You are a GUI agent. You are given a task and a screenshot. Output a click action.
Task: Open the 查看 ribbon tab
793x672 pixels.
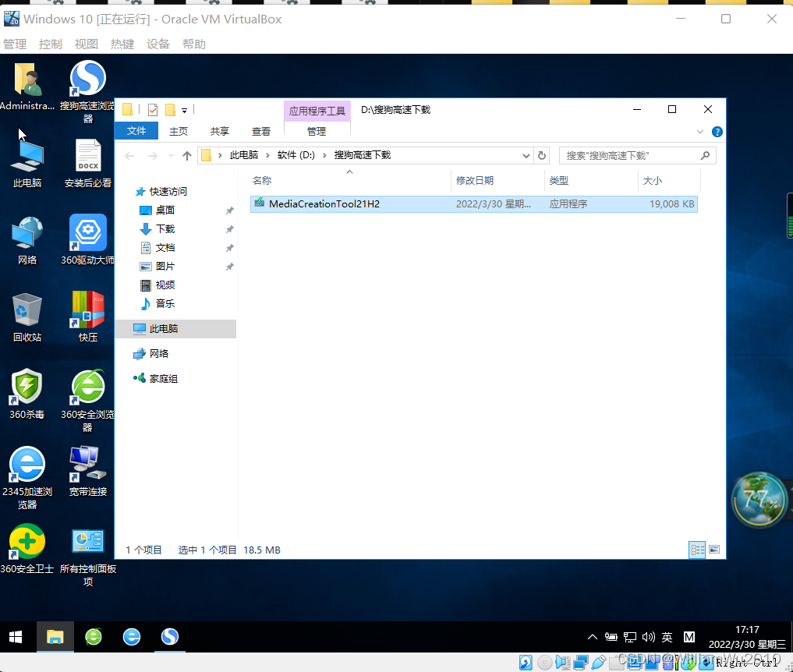click(261, 132)
